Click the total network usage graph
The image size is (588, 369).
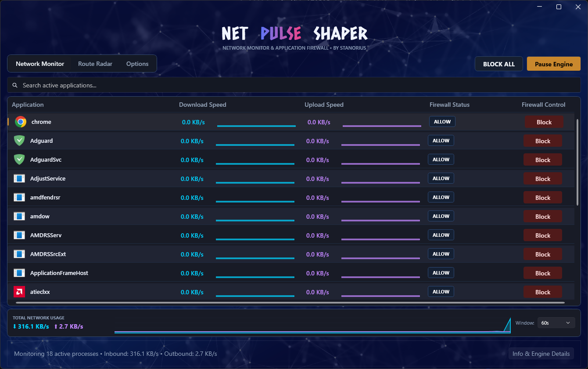tap(312, 325)
